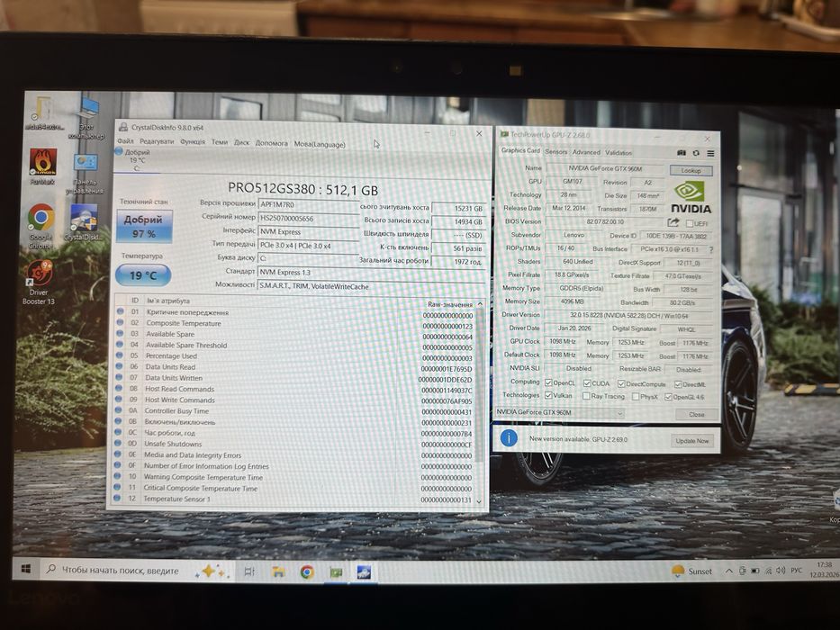
Task: Open the GPU-Z hamburger menu icon
Action: (x=710, y=153)
